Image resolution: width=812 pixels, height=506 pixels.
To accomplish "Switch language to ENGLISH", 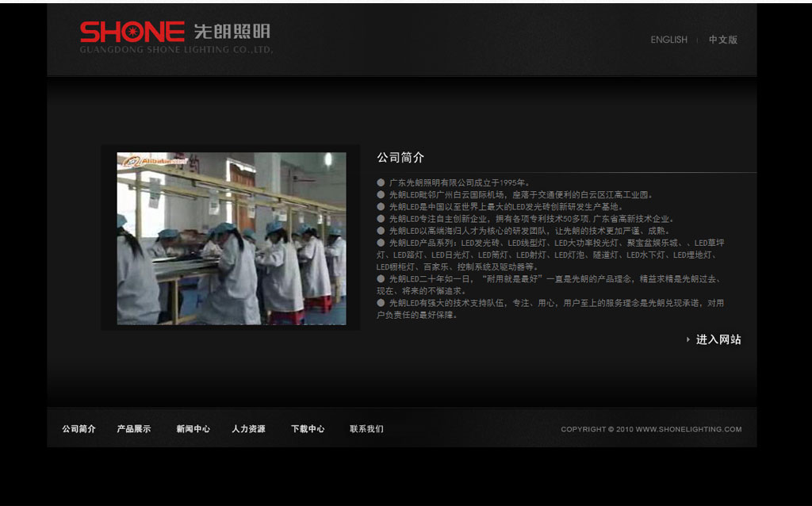I will 668,40.
